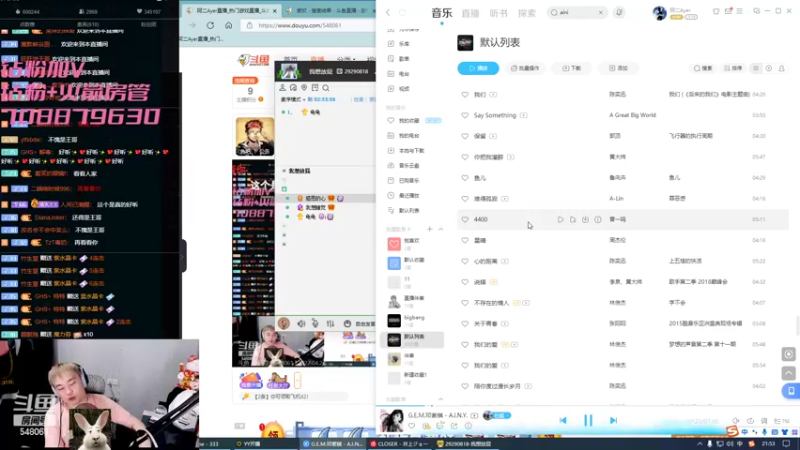Create a new playlist with the plus icon
The height and width of the screenshot is (450, 800).
pos(430,229)
